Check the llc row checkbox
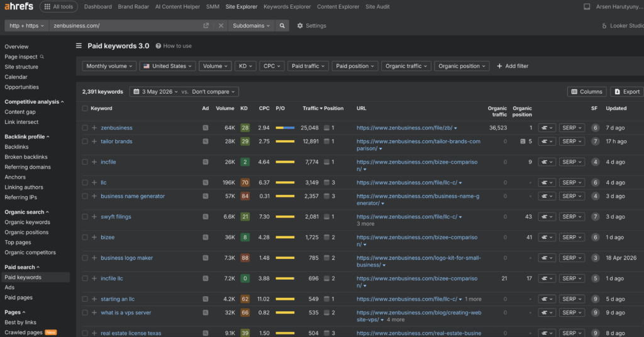 click(85, 182)
